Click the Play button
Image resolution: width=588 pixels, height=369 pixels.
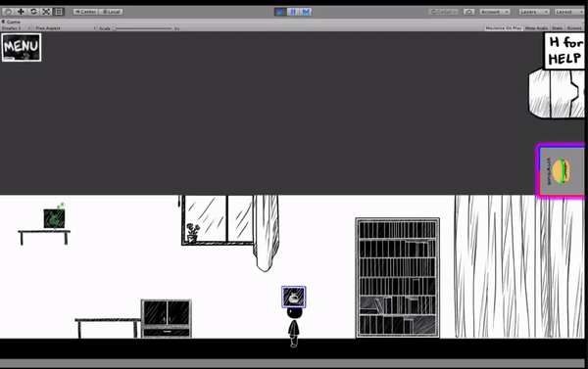tap(279, 12)
